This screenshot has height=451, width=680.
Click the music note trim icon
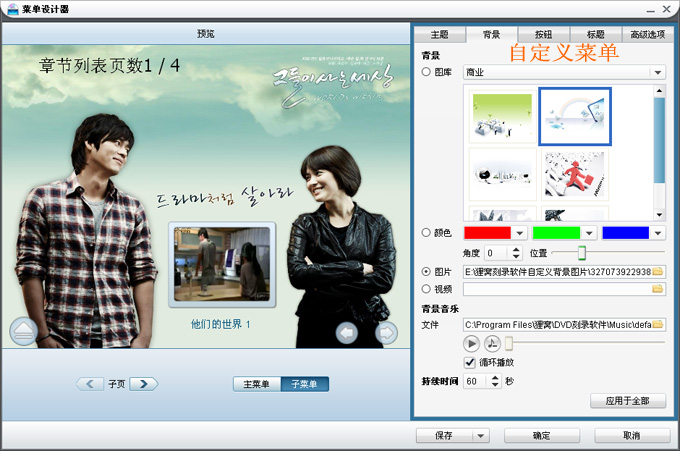tap(492, 344)
